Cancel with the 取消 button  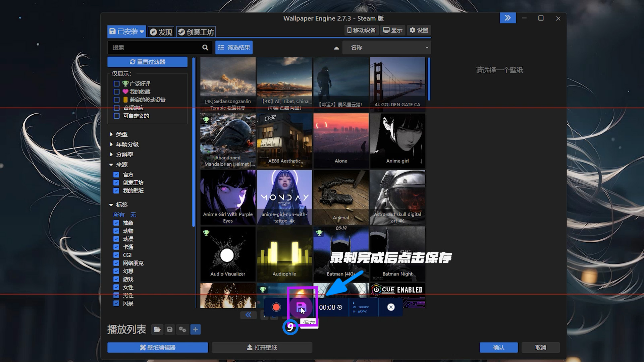(541, 348)
